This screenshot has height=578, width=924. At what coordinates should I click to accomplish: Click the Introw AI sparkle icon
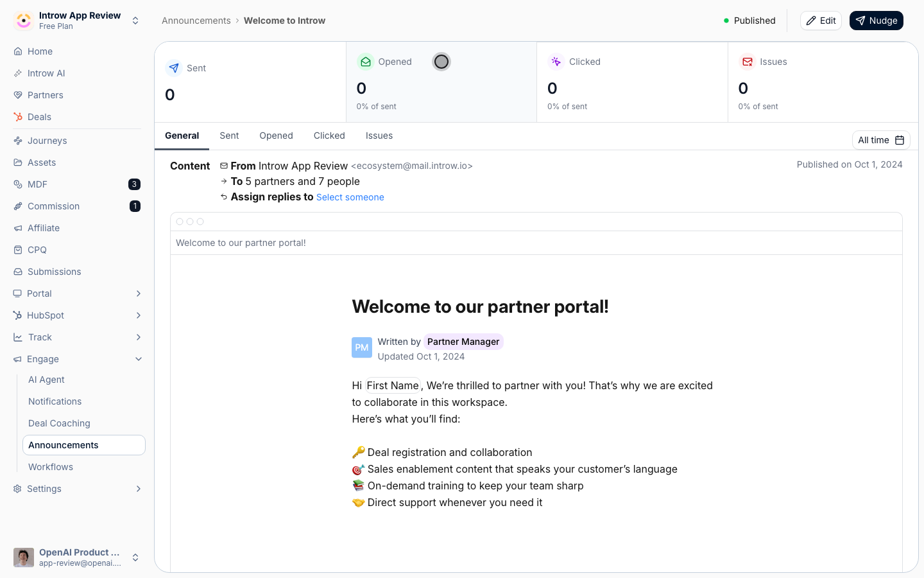tap(18, 73)
